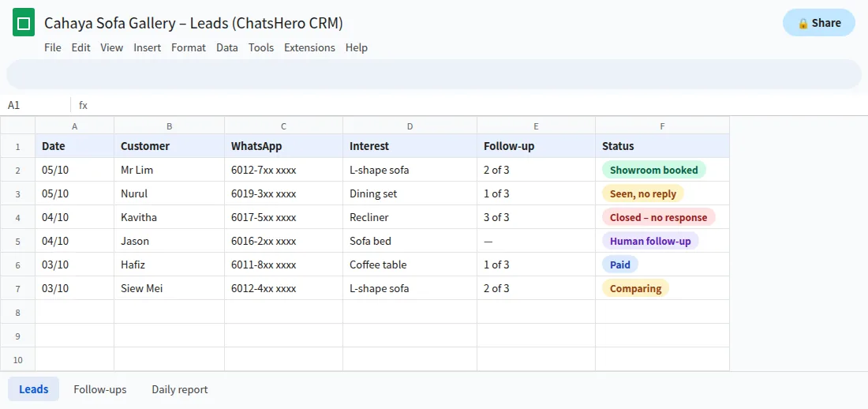Switch to the Daily report sheet tab
868x409 pixels.
pos(180,389)
